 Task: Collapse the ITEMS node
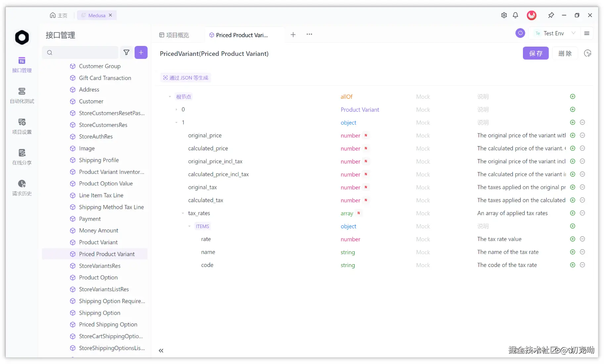point(189,226)
